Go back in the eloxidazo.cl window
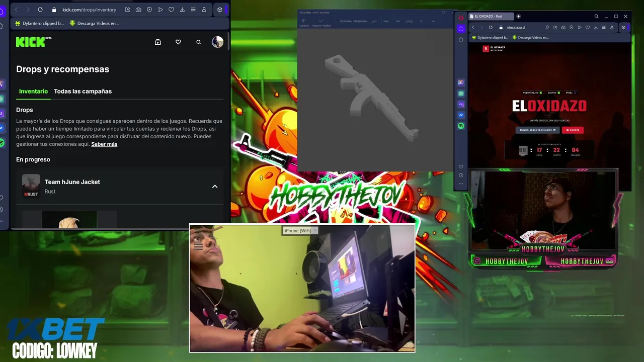 pyautogui.click(x=473, y=28)
